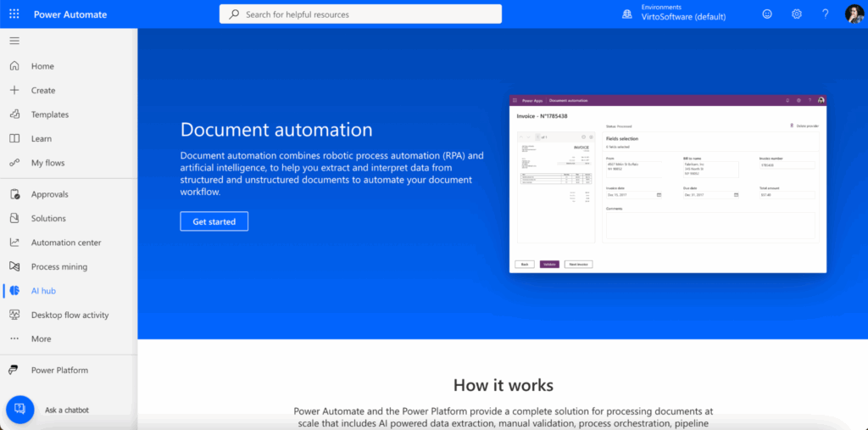Open Approvals navigation item
Image resolution: width=868 pixels, height=430 pixels.
(x=50, y=194)
